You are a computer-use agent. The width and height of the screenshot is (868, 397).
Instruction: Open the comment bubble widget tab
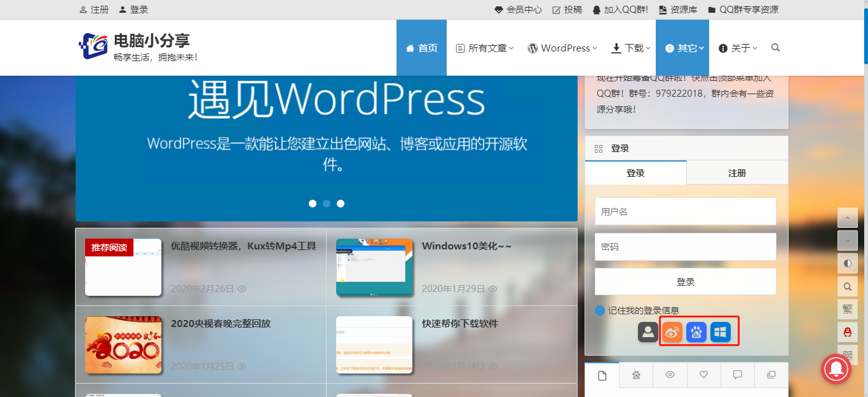(x=738, y=375)
